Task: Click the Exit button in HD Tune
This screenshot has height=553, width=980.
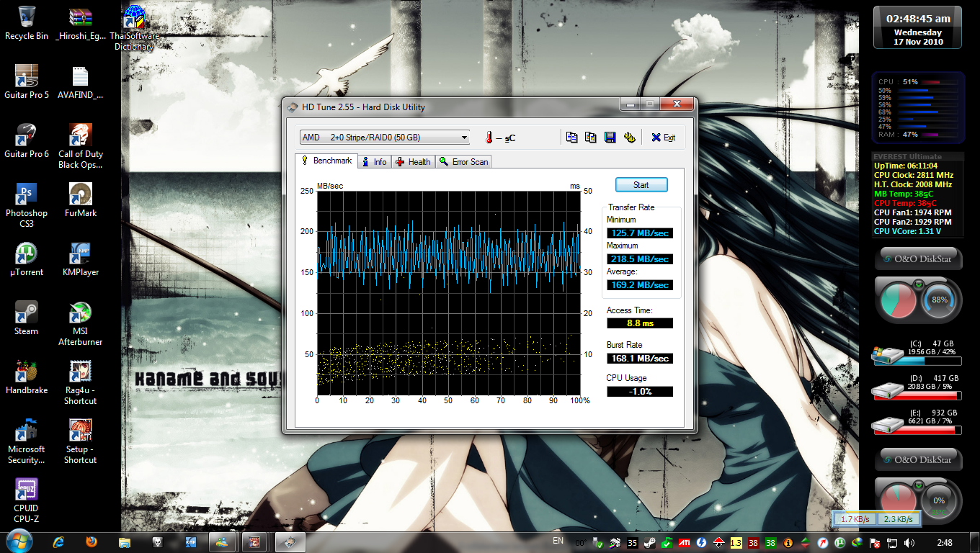Action: coord(663,138)
